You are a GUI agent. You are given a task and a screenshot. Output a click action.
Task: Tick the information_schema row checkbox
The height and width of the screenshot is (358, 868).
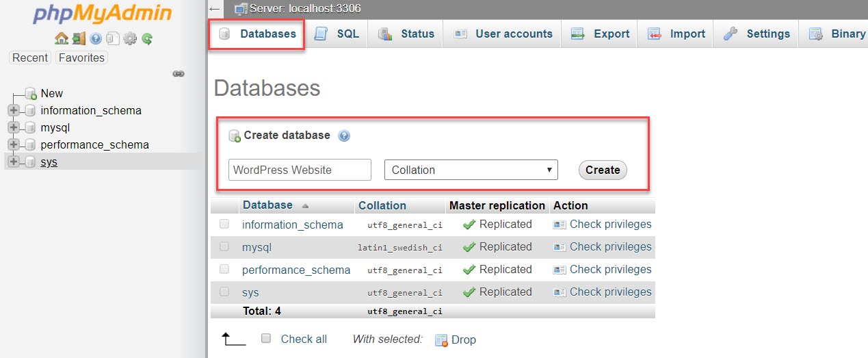pyautogui.click(x=224, y=224)
